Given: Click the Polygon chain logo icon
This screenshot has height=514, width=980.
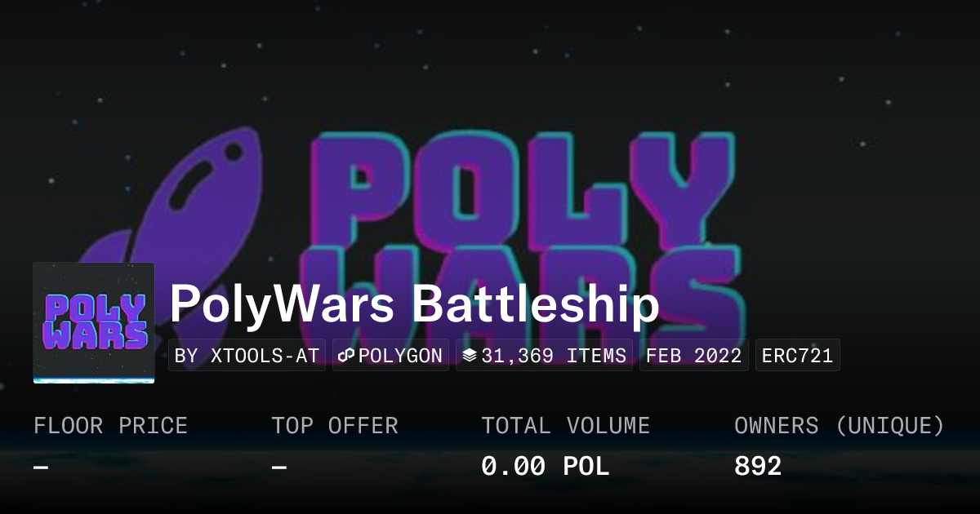Looking at the screenshot, I should click(346, 356).
